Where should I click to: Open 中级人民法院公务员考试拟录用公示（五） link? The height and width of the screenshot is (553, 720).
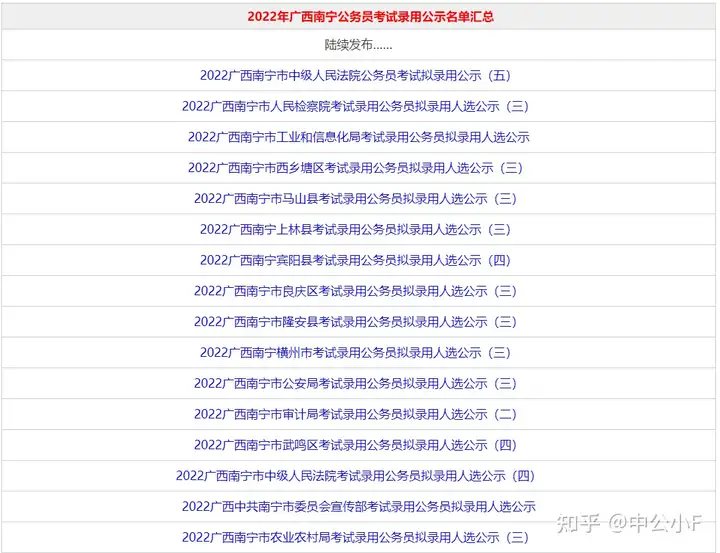pyautogui.click(x=355, y=75)
